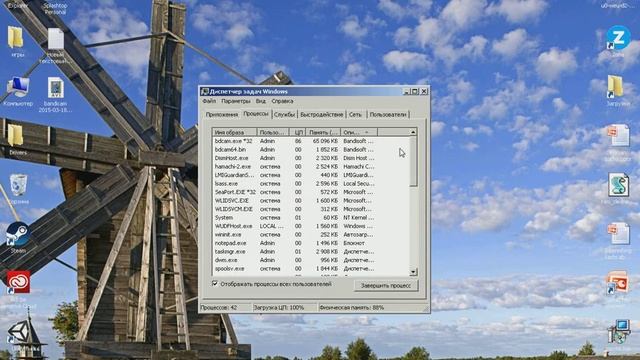Toggle show processes from all users checkbox
The image size is (640, 360).
[x=215, y=284]
